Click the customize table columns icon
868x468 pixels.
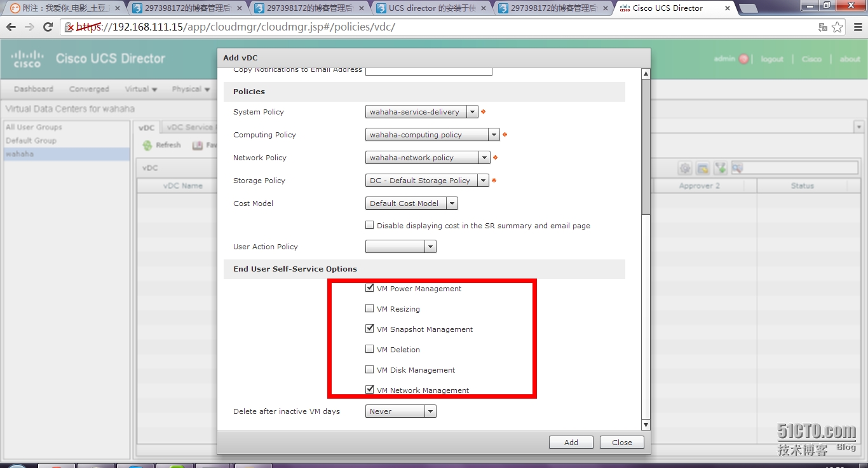pos(703,169)
